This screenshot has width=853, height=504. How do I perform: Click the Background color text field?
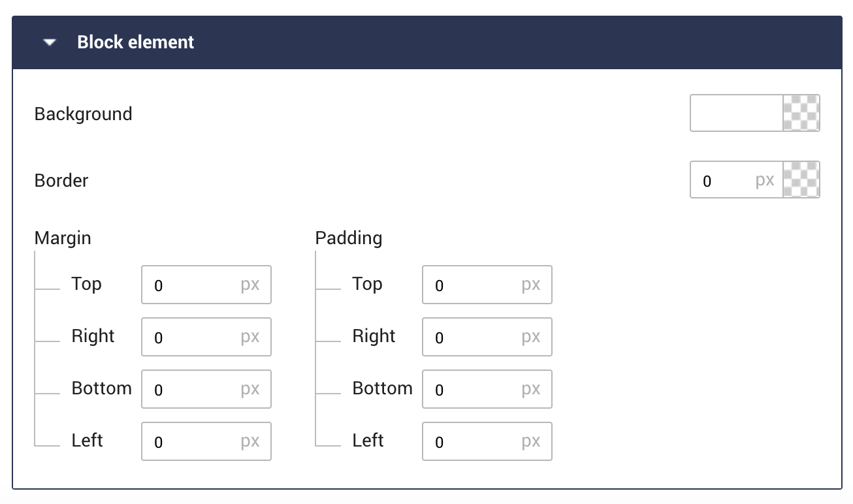click(x=736, y=114)
